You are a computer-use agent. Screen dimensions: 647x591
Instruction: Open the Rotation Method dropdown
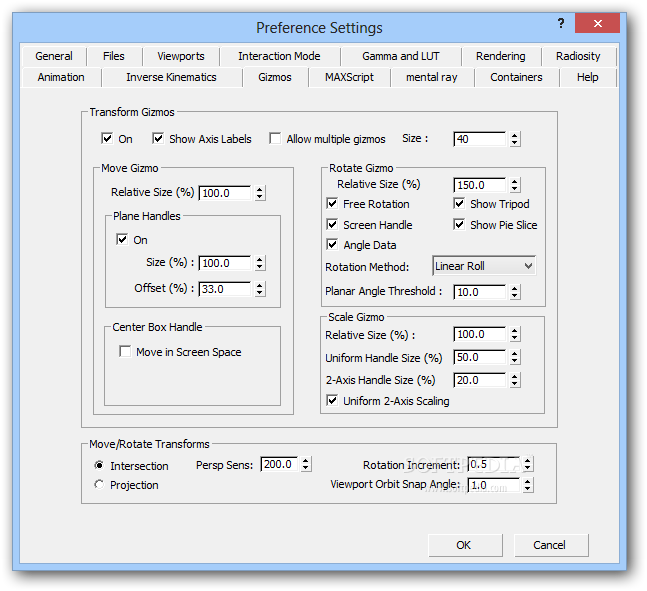point(484,266)
